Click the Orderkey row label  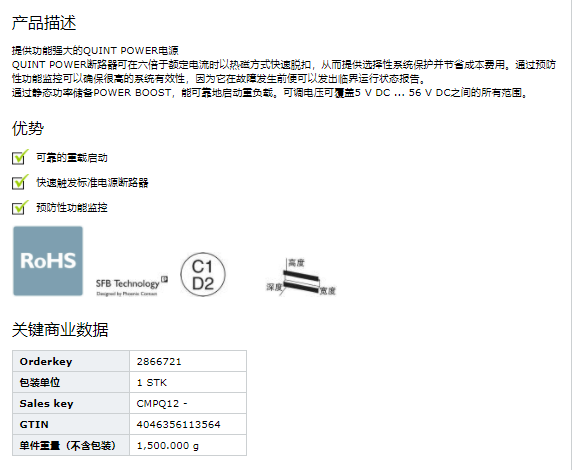[x=46, y=362]
